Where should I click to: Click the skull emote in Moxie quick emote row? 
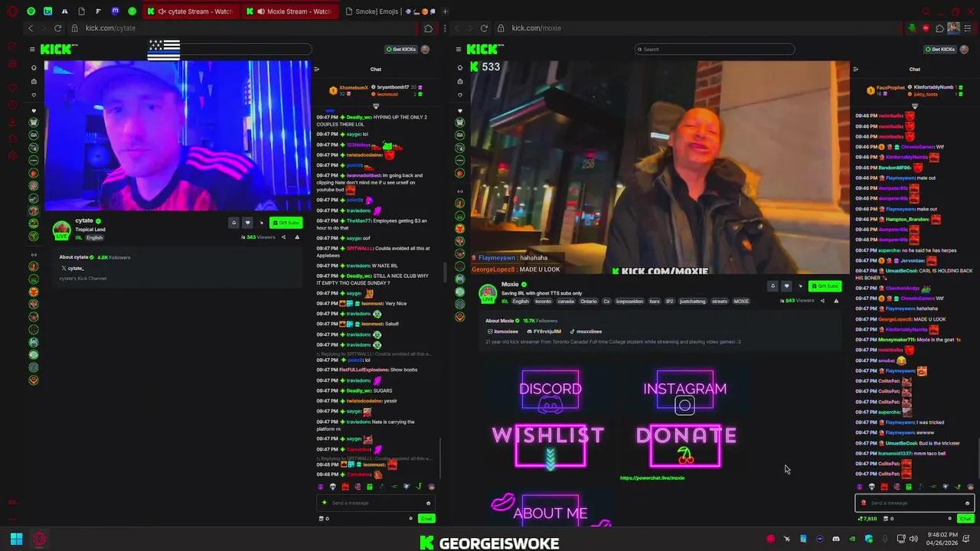871,487
